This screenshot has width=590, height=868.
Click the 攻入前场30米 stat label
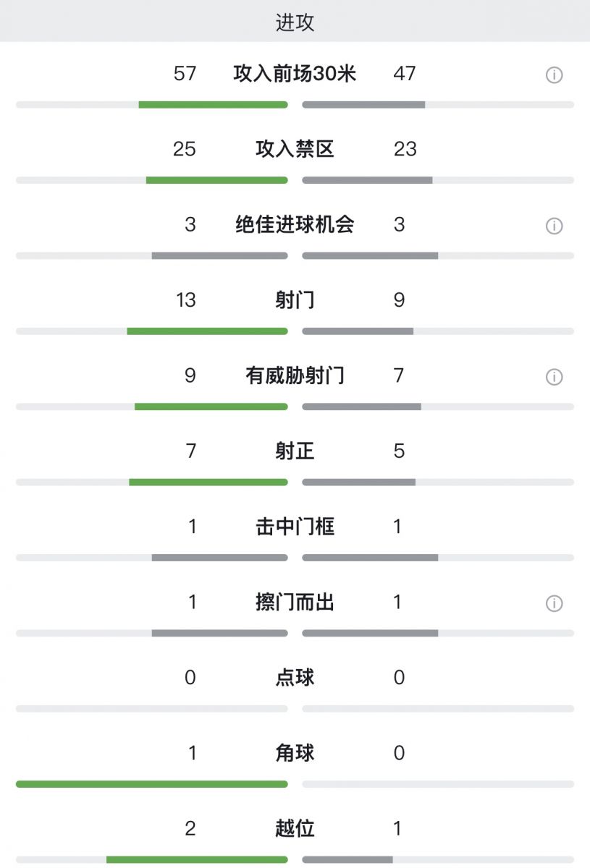(x=295, y=74)
